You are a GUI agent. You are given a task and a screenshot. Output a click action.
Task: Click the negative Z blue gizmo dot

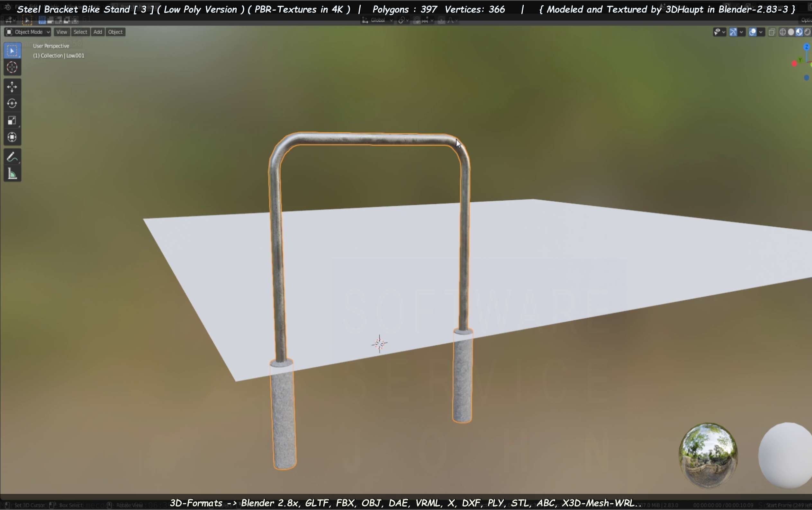click(x=806, y=78)
